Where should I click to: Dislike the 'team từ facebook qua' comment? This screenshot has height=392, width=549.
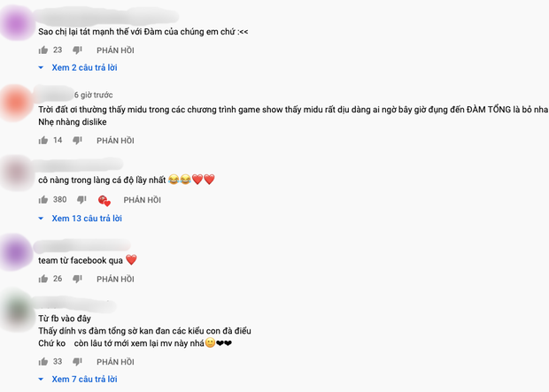coord(77,279)
